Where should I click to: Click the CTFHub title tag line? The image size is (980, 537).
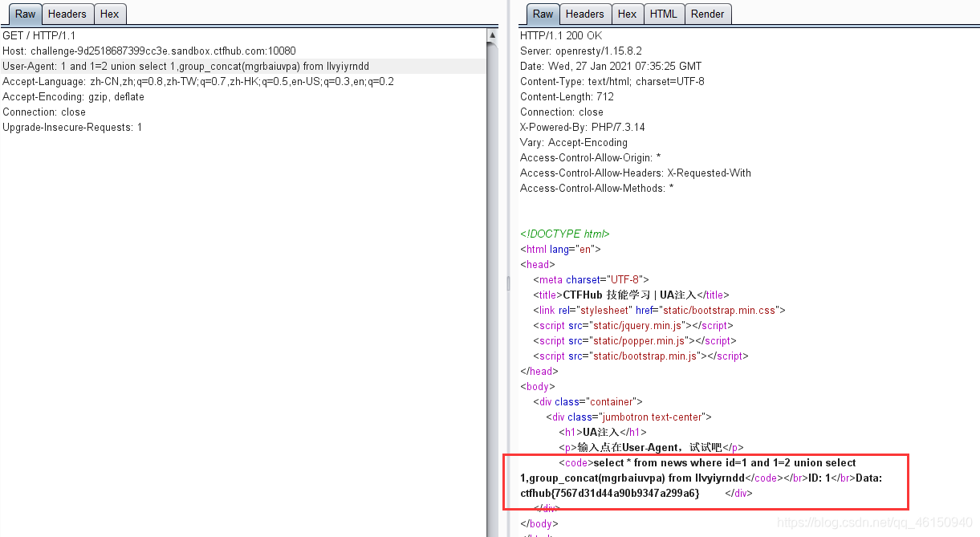tap(631, 295)
